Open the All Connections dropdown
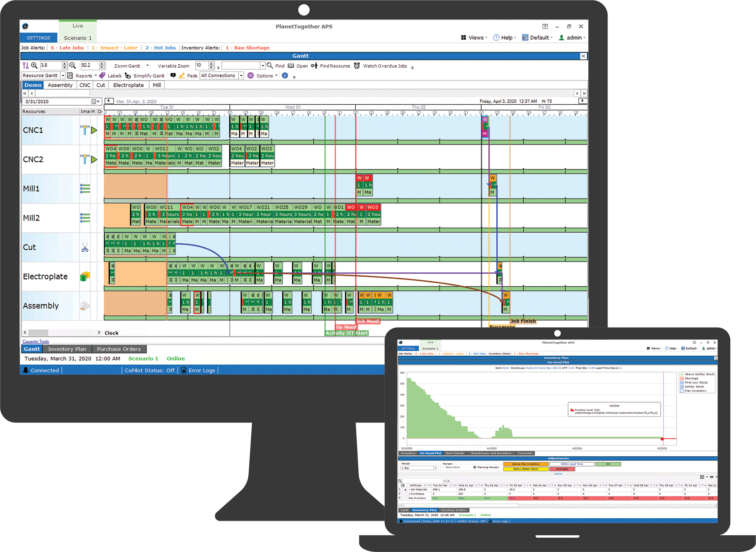The height and width of the screenshot is (552, 756). point(241,75)
